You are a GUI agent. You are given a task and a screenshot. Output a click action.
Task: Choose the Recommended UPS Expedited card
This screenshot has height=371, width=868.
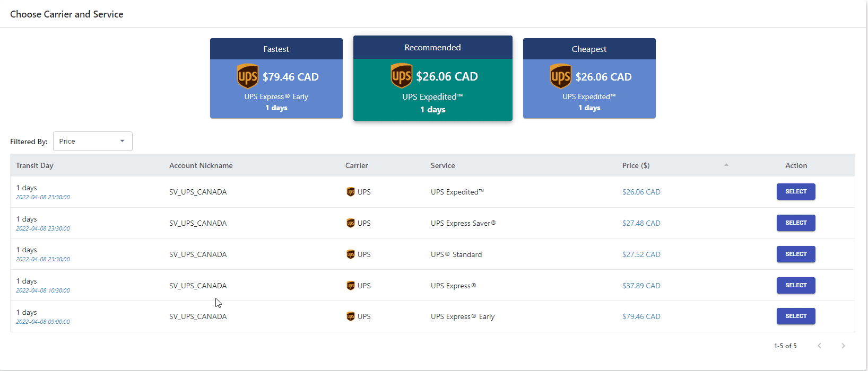click(432, 89)
